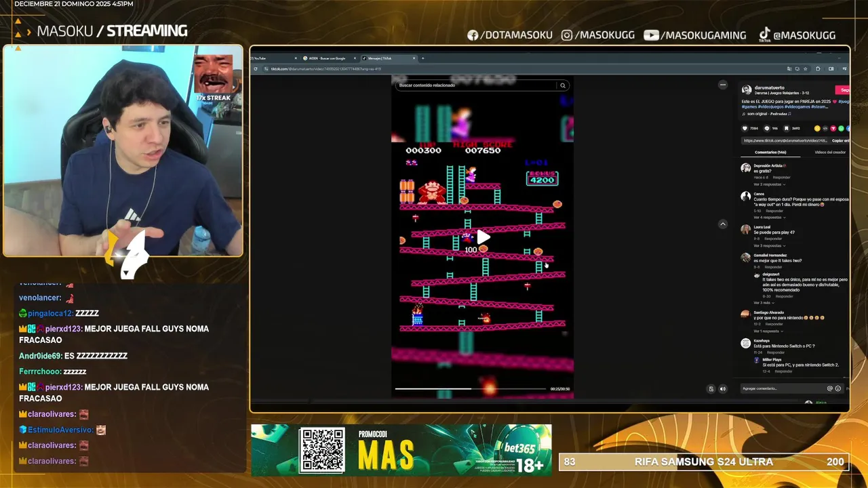The width and height of the screenshot is (868, 488).
Task: Click the bet365 logo on banner
Action: pyautogui.click(x=519, y=448)
